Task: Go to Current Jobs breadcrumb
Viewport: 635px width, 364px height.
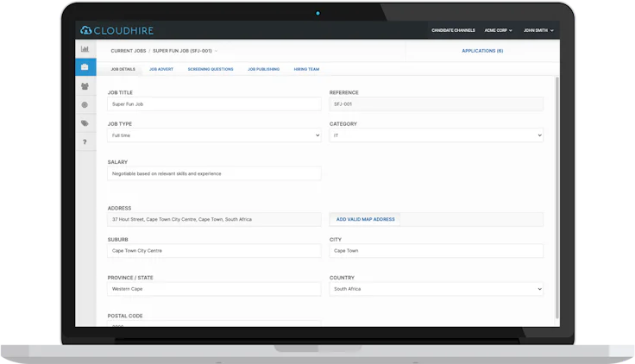Action: coord(129,51)
